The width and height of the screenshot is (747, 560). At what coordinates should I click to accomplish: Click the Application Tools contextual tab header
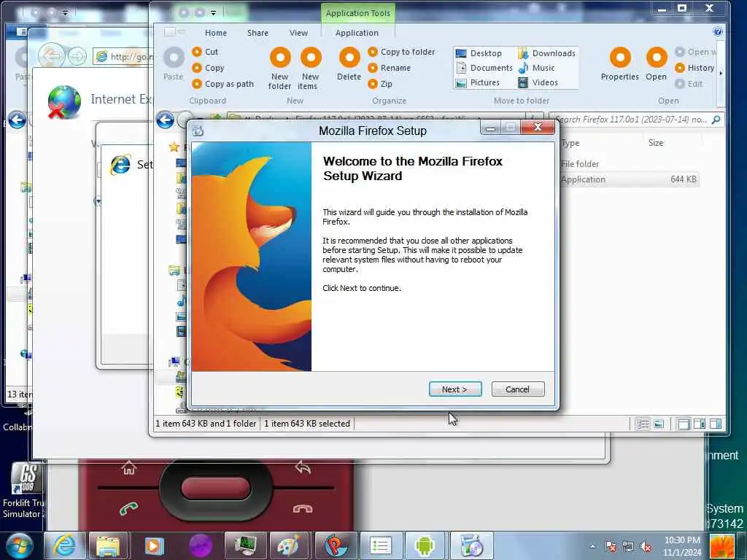click(357, 13)
